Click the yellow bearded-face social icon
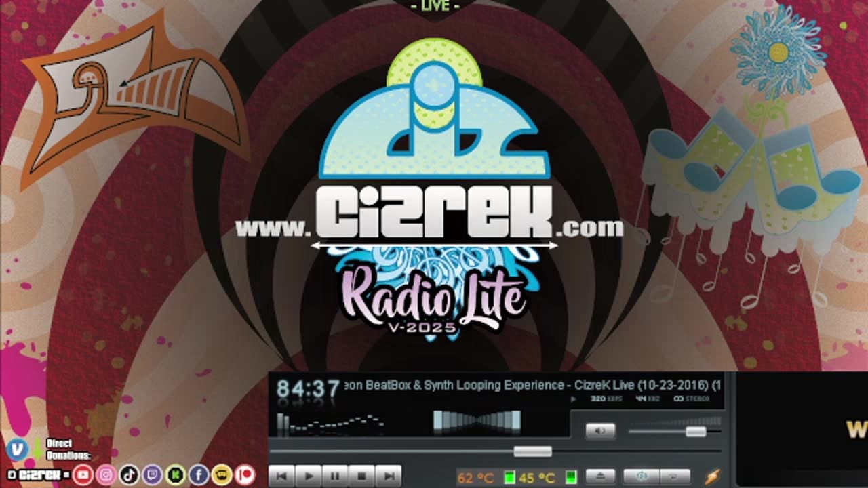The height and width of the screenshot is (488, 868). coord(222,474)
